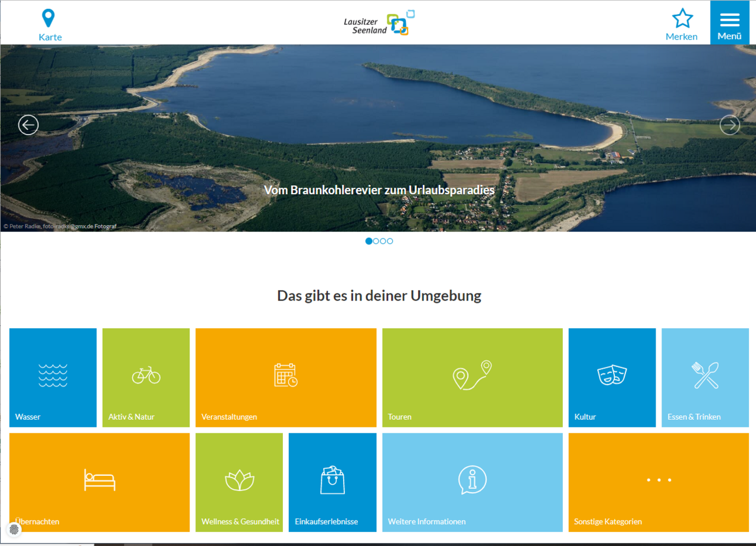This screenshot has width=756, height=546.
Task: Go to previous slide with left arrow
Action: [28, 125]
